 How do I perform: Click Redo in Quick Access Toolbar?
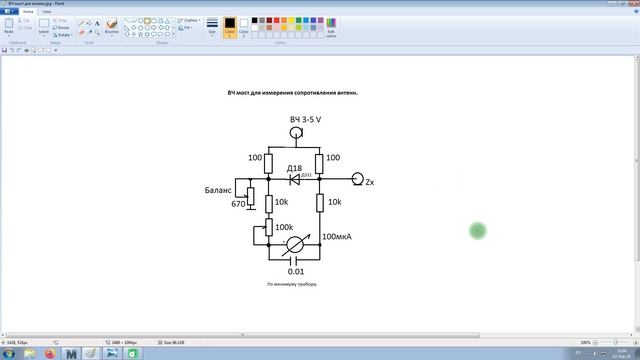click(x=19, y=50)
